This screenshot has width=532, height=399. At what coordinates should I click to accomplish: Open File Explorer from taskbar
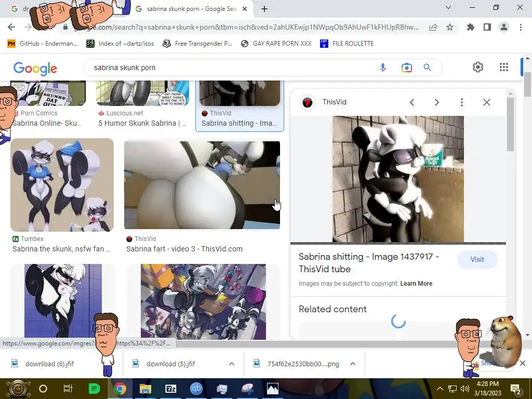(145, 389)
